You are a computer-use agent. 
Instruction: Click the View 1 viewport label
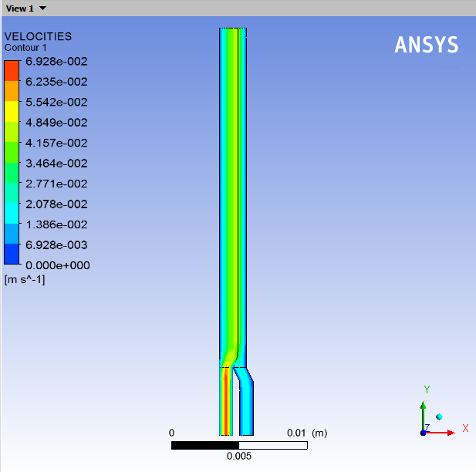[20, 8]
